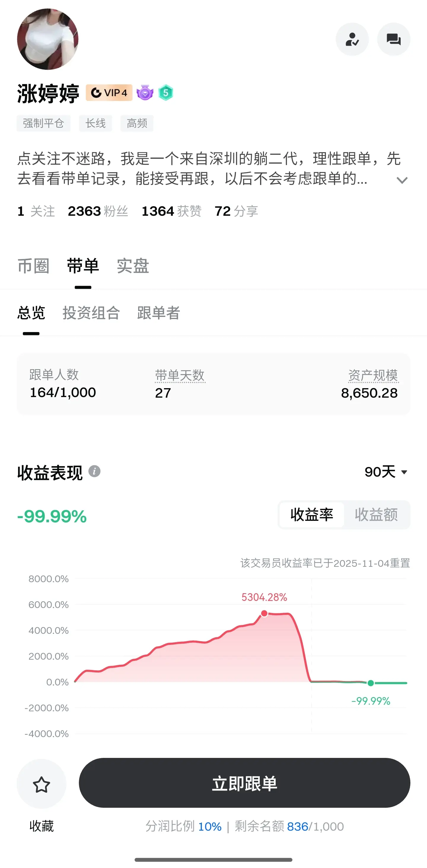Select the 总览 sub-tab

(x=31, y=313)
